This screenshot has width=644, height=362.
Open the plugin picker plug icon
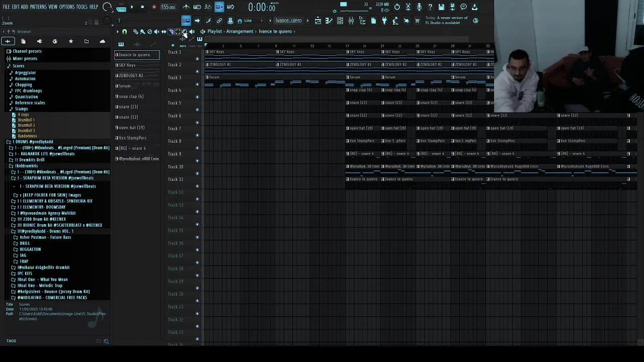click(384, 21)
